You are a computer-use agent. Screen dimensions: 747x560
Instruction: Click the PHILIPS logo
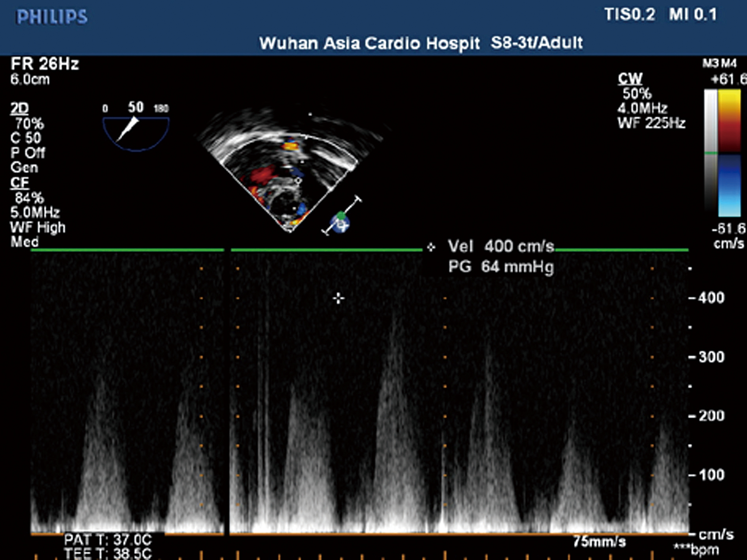[x=52, y=17]
